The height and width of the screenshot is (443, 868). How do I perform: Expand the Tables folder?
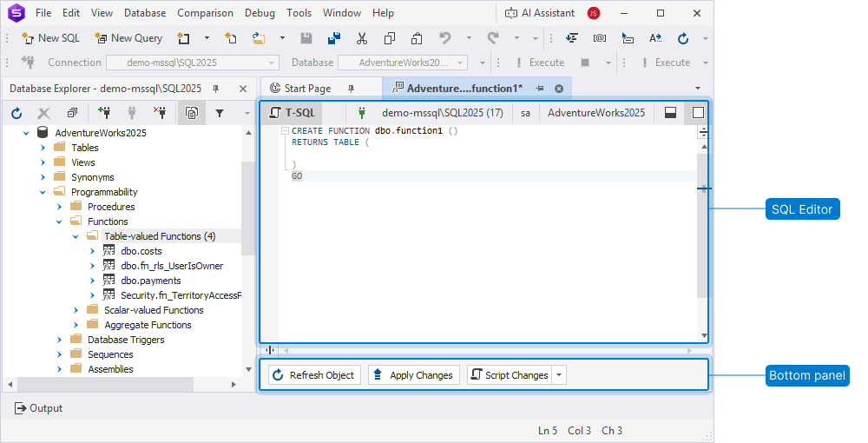point(43,148)
